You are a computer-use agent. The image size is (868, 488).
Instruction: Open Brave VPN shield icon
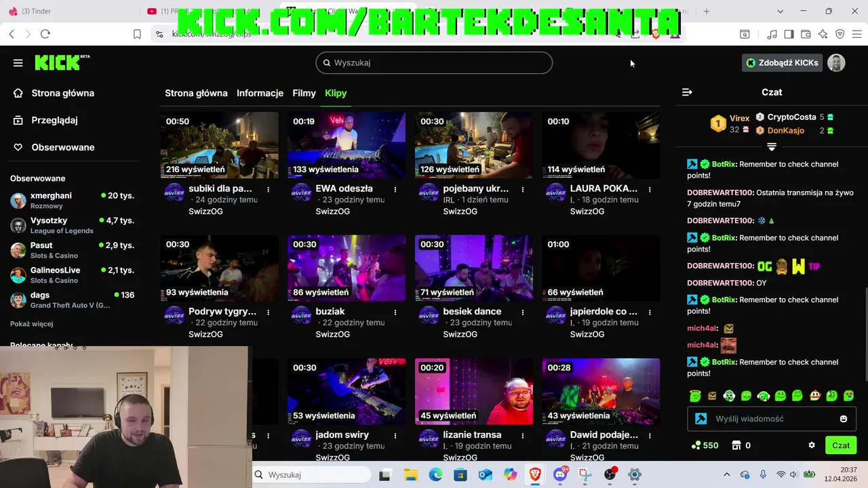point(840,34)
